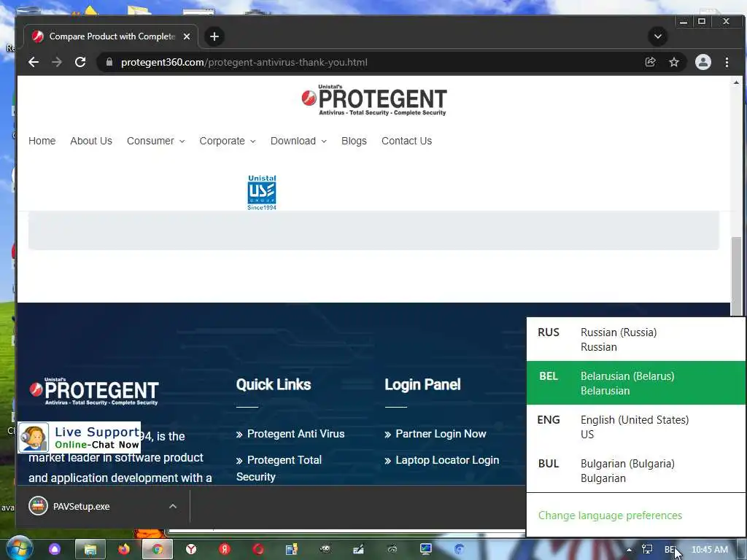The height and width of the screenshot is (560, 747).
Task: Go to the Home menu item
Action: pyautogui.click(x=42, y=141)
